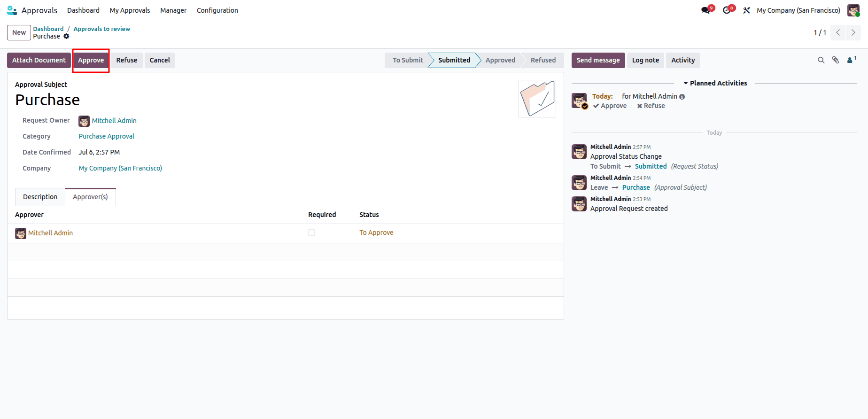Click the gear icon next to Purchase
Screen dimensions: 868x419
click(x=66, y=36)
